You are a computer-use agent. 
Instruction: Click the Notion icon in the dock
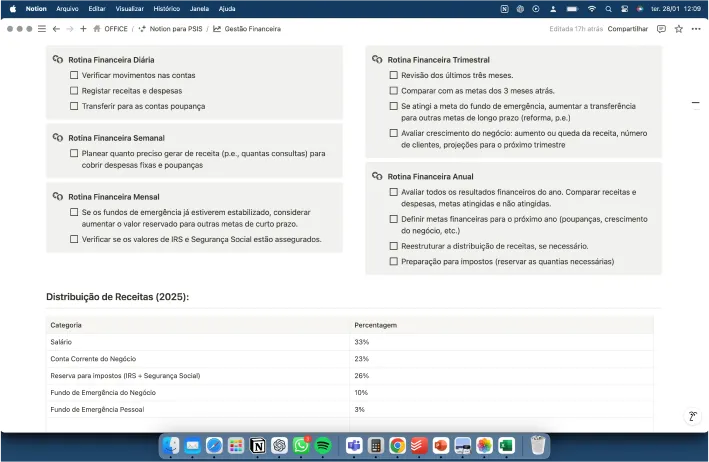[x=257, y=446]
